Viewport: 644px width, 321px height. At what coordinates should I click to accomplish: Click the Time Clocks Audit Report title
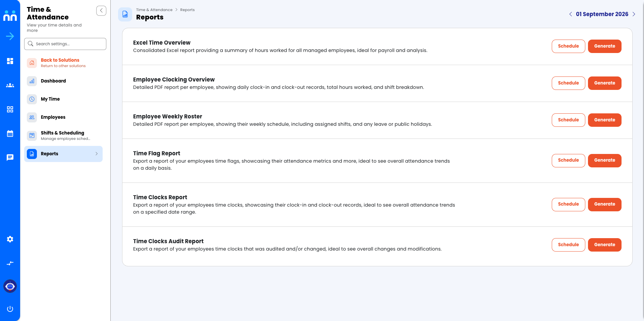168,241
